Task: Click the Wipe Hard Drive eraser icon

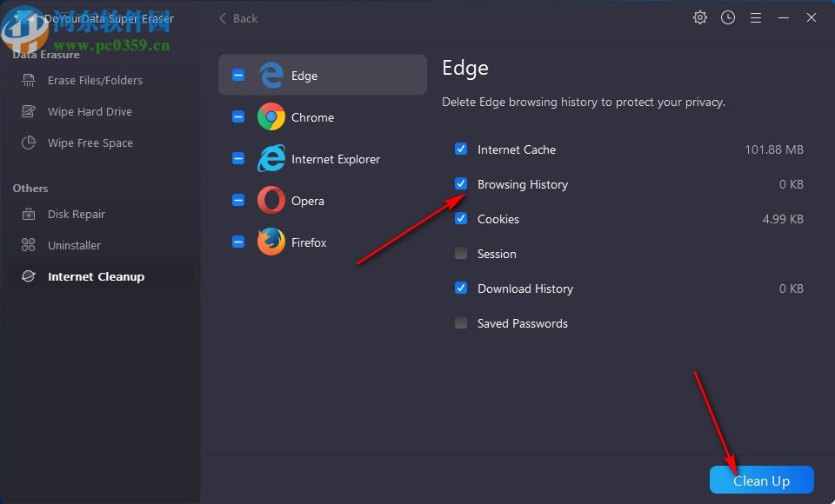Action: point(29,111)
